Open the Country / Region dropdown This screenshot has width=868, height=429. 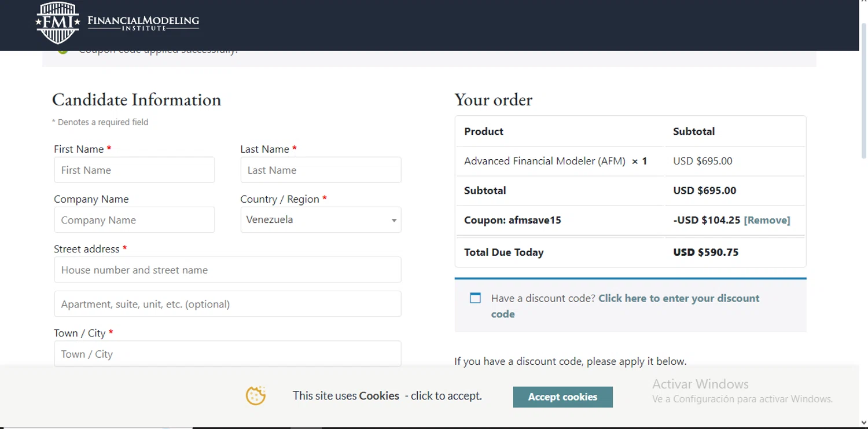pyautogui.click(x=321, y=220)
